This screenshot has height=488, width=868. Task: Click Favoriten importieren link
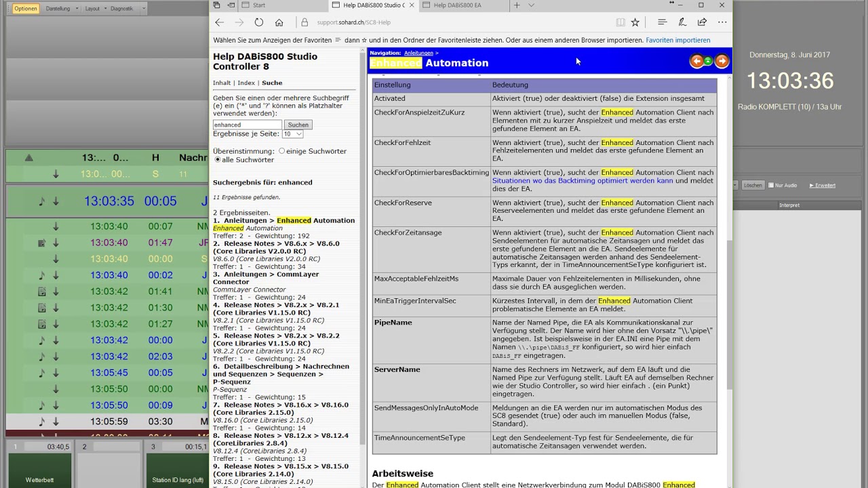click(678, 40)
